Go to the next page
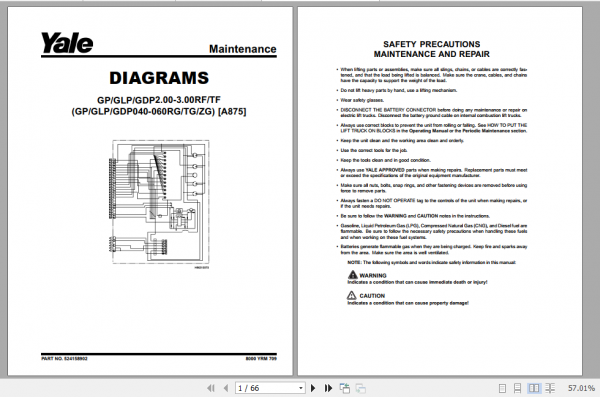 click(313, 388)
